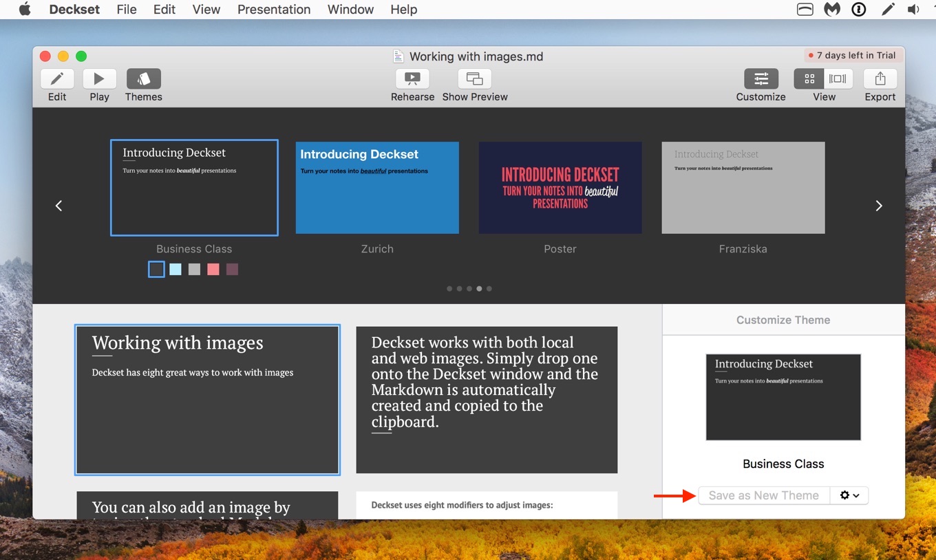Viewport: 936px width, 560px height.
Task: Switch to single slide view
Action: pyautogui.click(x=837, y=78)
